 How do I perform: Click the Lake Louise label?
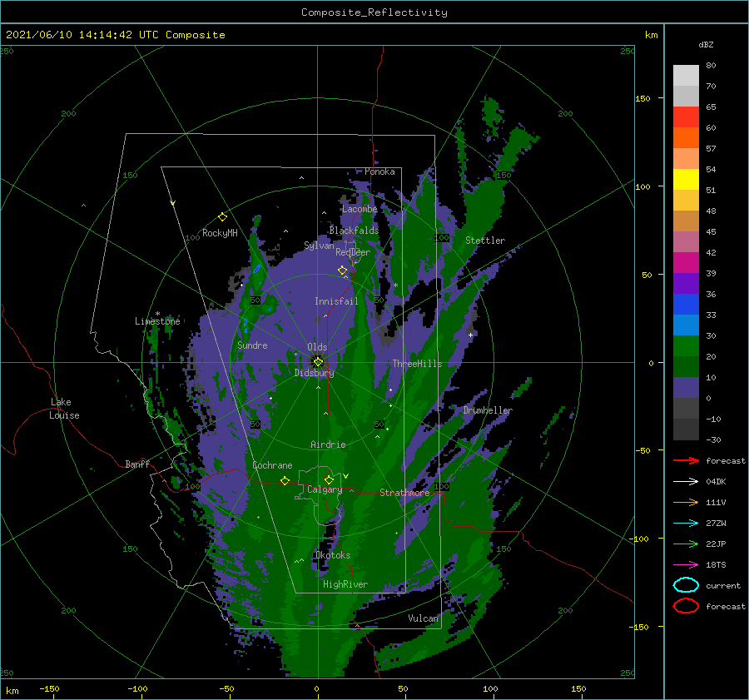pyautogui.click(x=64, y=409)
